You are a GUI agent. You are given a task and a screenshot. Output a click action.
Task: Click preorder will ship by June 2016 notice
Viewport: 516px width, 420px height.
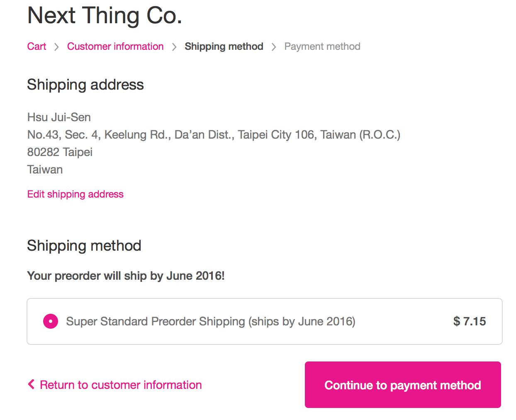(126, 276)
